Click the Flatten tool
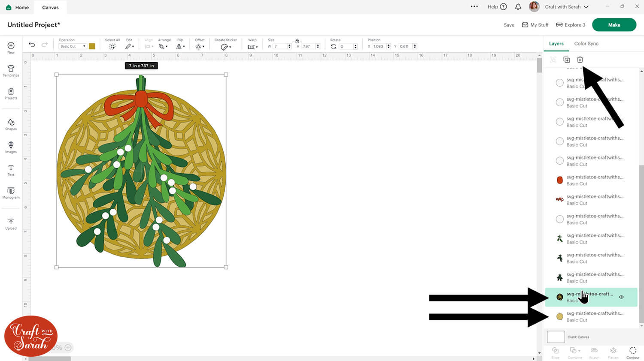Viewport: 644px width, 361px height. click(x=613, y=352)
